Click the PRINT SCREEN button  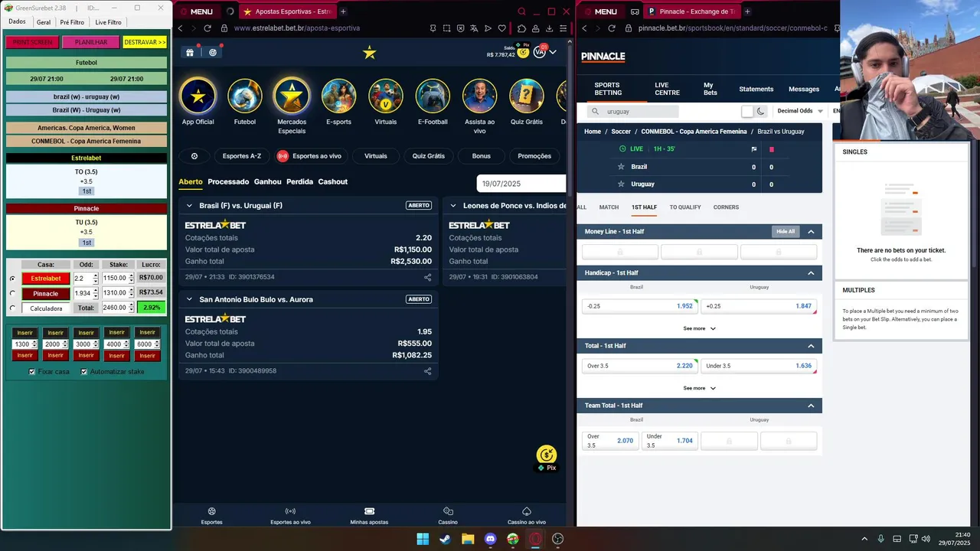[32, 42]
